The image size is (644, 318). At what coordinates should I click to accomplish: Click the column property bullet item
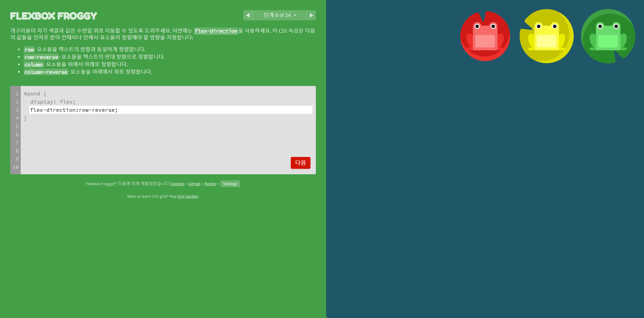pyautogui.click(x=76, y=64)
